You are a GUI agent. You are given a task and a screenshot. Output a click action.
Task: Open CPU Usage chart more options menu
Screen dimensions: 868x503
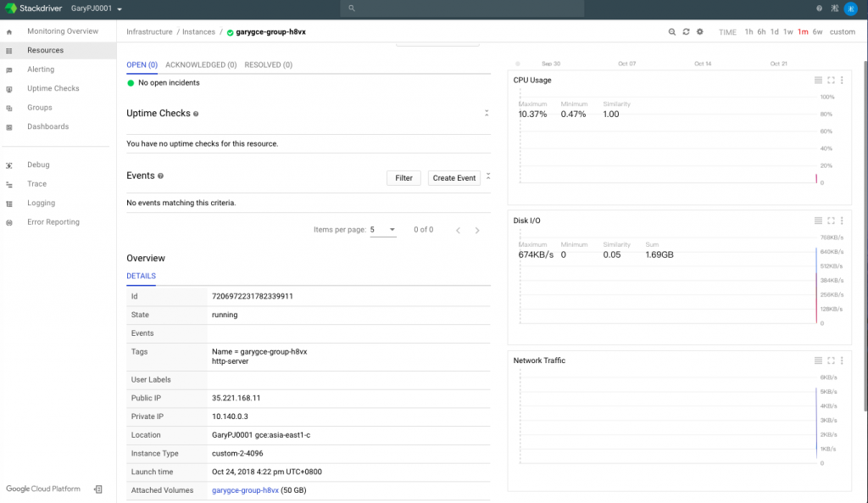click(842, 81)
